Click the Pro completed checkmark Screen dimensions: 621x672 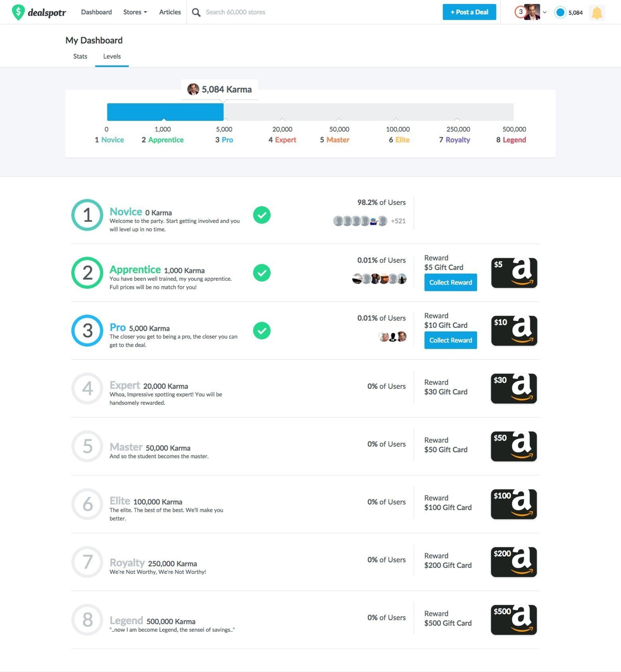coord(262,331)
